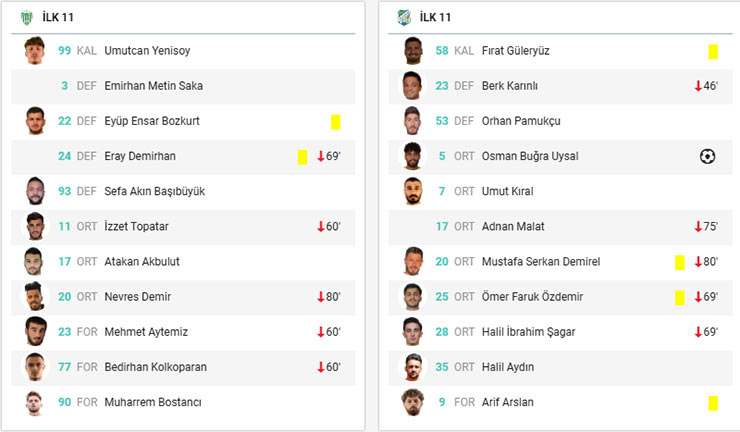Open Mustafa Serkan Demirel's player photo

pyautogui.click(x=413, y=261)
